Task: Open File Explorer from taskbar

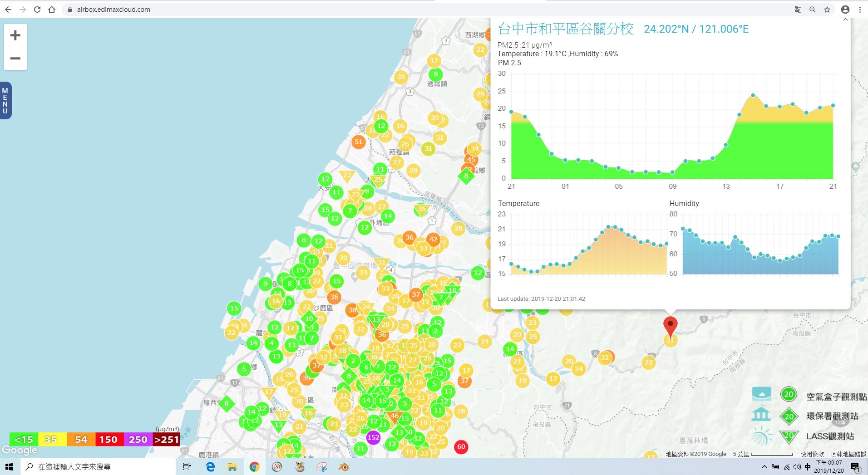Action: (x=232, y=466)
